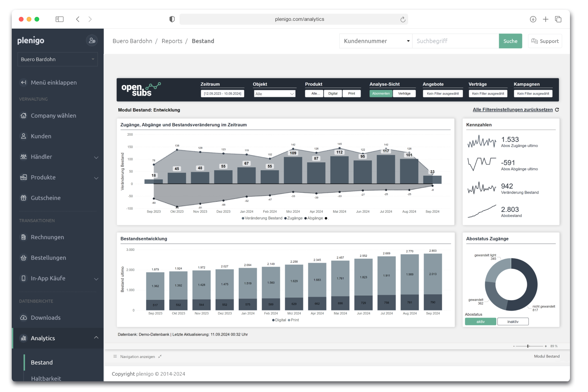
Task: Open the Objekt Alle dropdown
Action: click(x=274, y=94)
